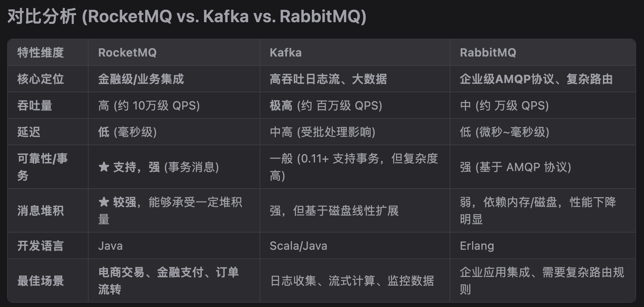644x307 pixels.
Task: Select the RocketMQ column header
Action: tap(127, 53)
